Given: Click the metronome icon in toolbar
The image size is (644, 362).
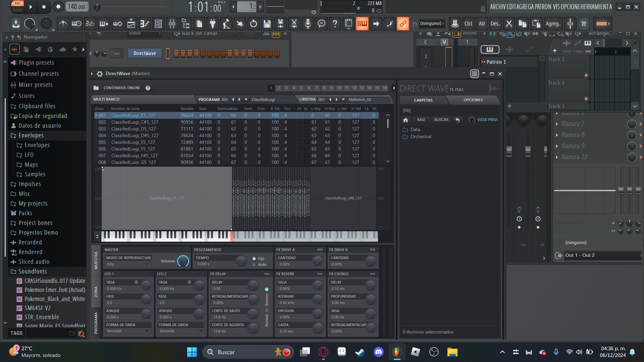Looking at the screenshot, I should pyautogui.click(x=63, y=24).
